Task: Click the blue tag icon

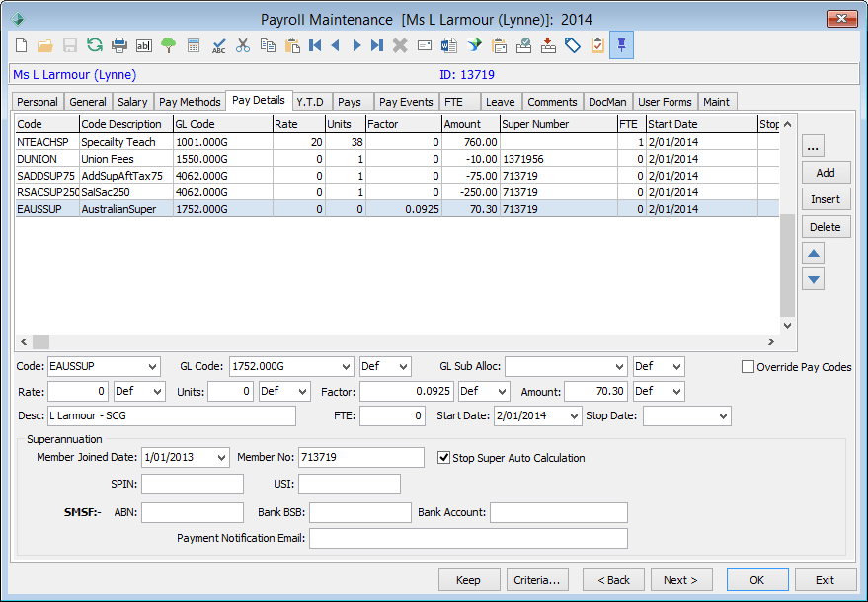Action: pos(573,45)
